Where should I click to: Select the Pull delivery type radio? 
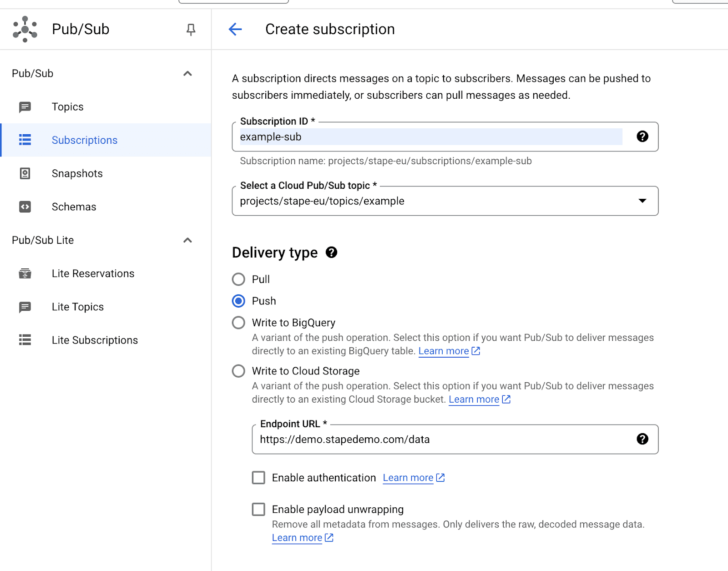[x=238, y=279]
